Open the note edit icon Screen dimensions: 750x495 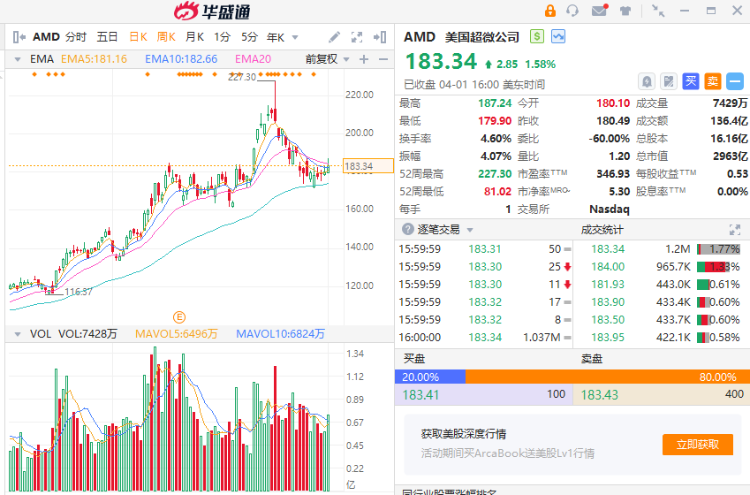pyautogui.click(x=669, y=81)
